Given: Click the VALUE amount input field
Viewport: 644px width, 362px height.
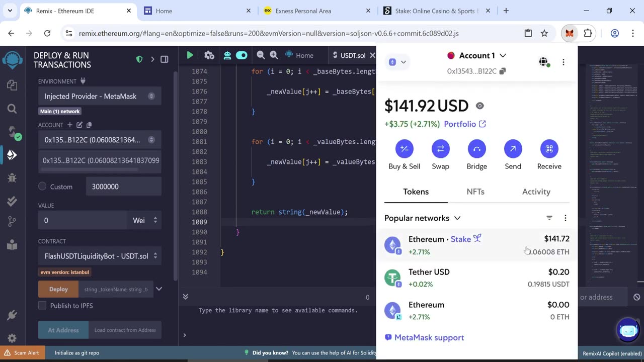Looking at the screenshot, I should pos(83,220).
